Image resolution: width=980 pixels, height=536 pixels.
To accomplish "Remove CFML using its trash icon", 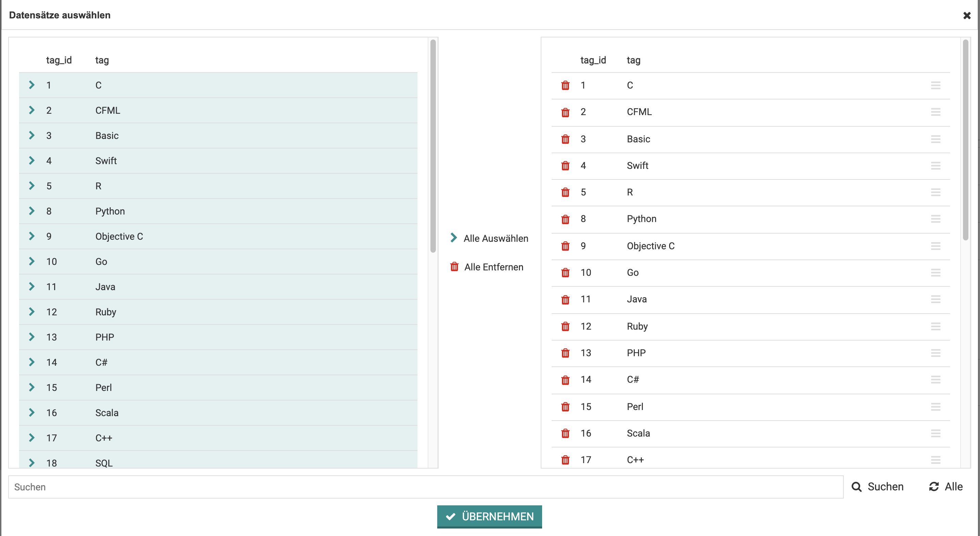I will pos(565,112).
